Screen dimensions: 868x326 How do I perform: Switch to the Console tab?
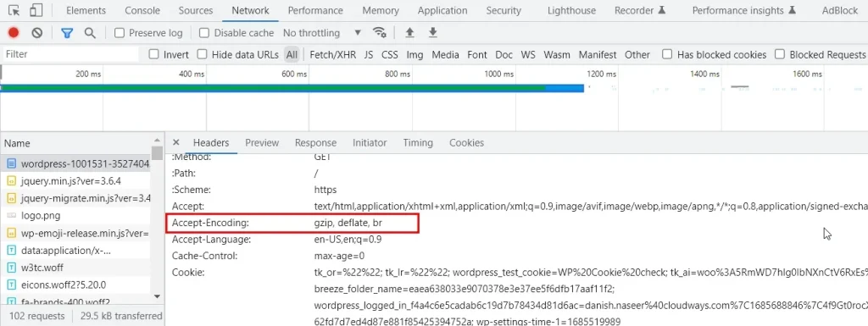142,10
